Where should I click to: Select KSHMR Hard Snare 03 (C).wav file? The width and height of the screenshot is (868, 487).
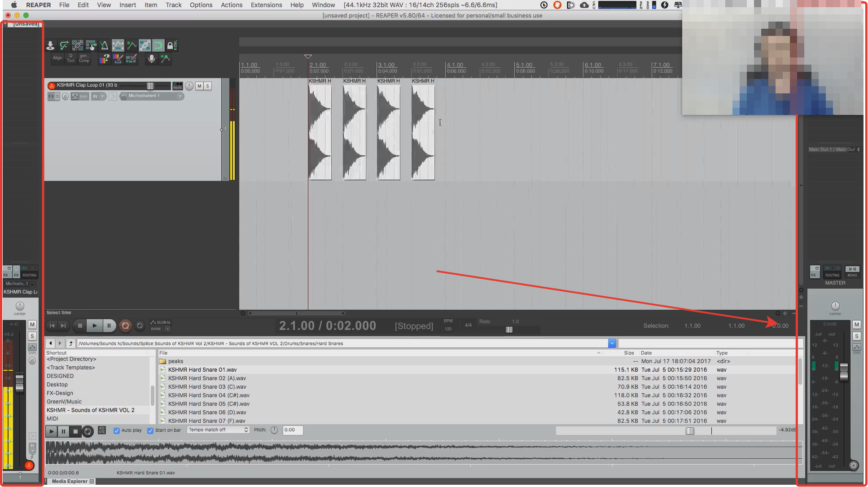click(x=207, y=387)
